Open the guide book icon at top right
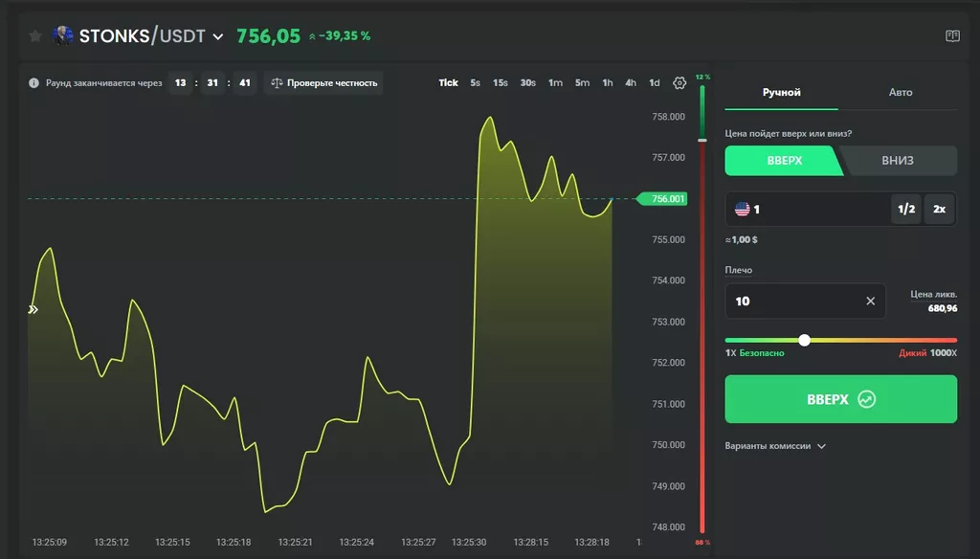 (x=951, y=36)
